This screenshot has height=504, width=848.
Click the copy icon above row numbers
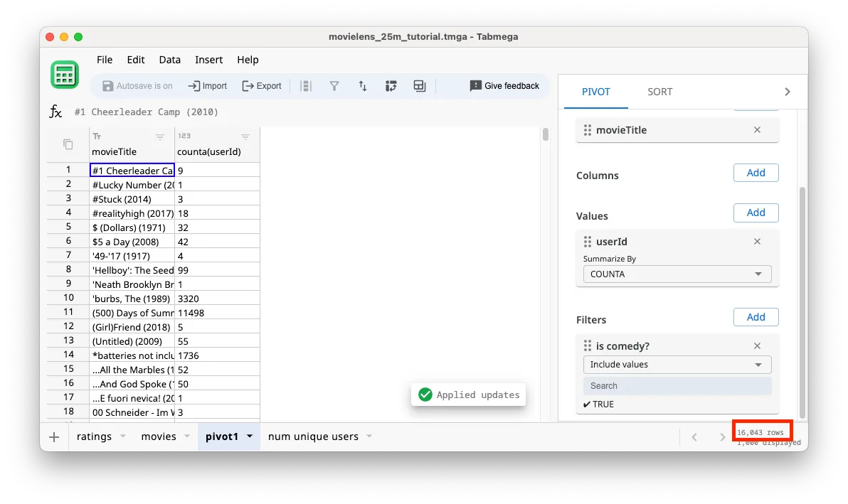[x=66, y=144]
